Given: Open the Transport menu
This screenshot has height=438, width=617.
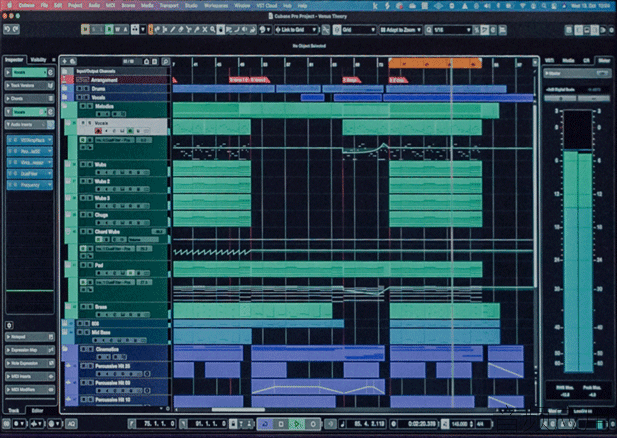Looking at the screenshot, I should [169, 6].
